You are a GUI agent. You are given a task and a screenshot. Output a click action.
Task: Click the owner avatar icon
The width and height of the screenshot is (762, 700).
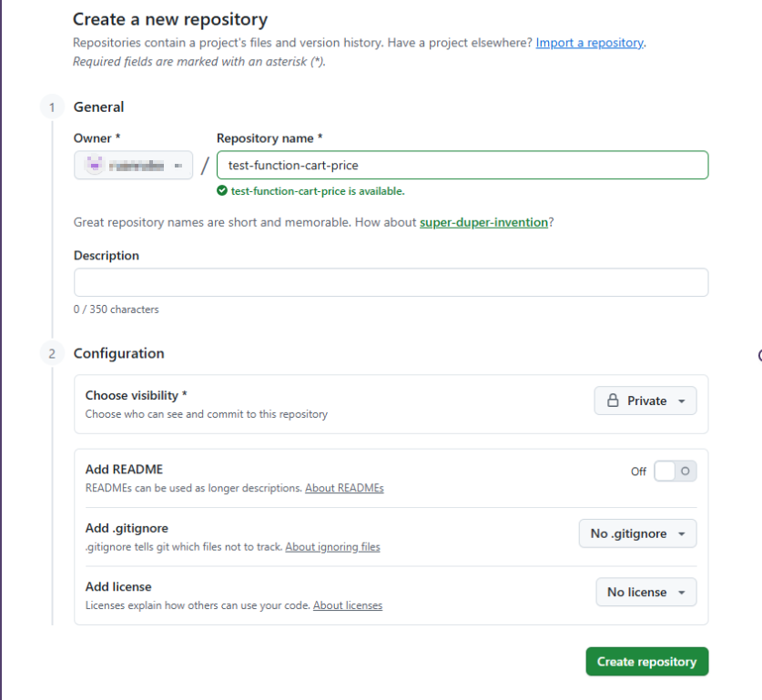click(93, 165)
